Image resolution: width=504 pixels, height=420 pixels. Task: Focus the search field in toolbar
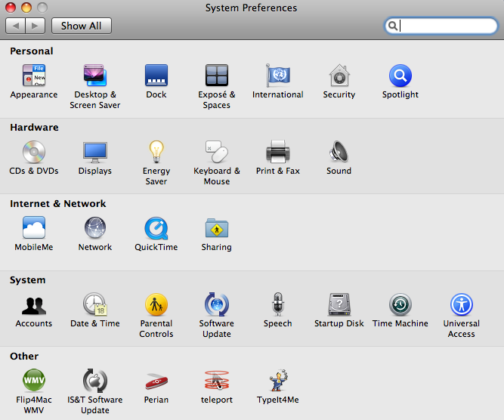(441, 26)
